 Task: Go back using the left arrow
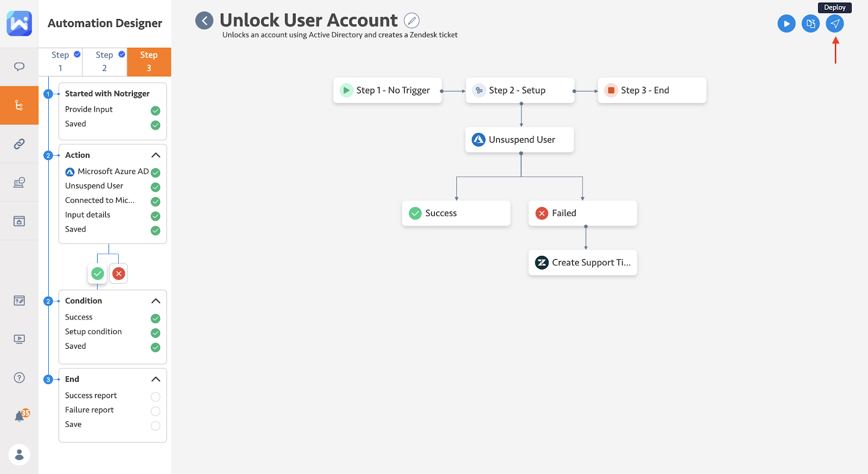pos(205,21)
